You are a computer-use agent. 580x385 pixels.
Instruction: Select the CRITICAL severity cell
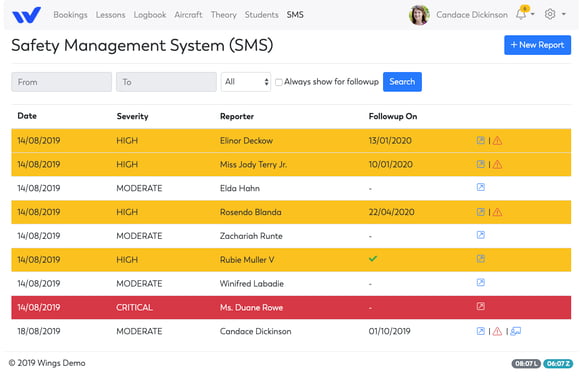pyautogui.click(x=134, y=307)
